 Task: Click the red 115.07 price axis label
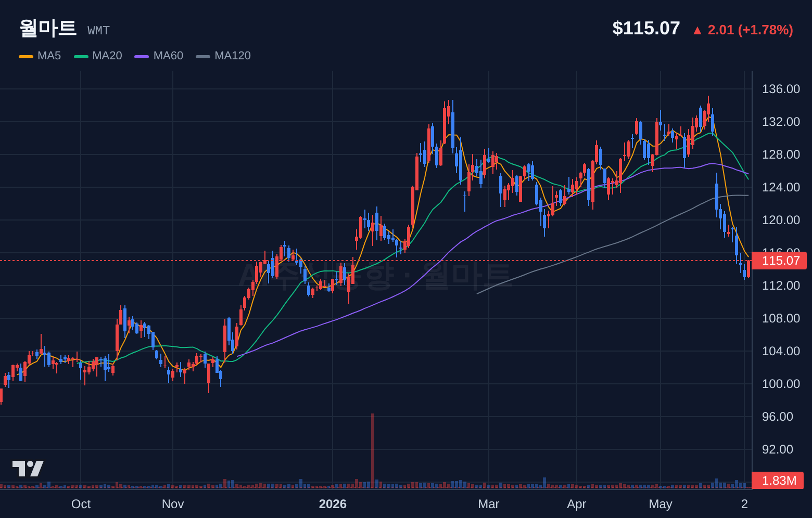click(779, 261)
